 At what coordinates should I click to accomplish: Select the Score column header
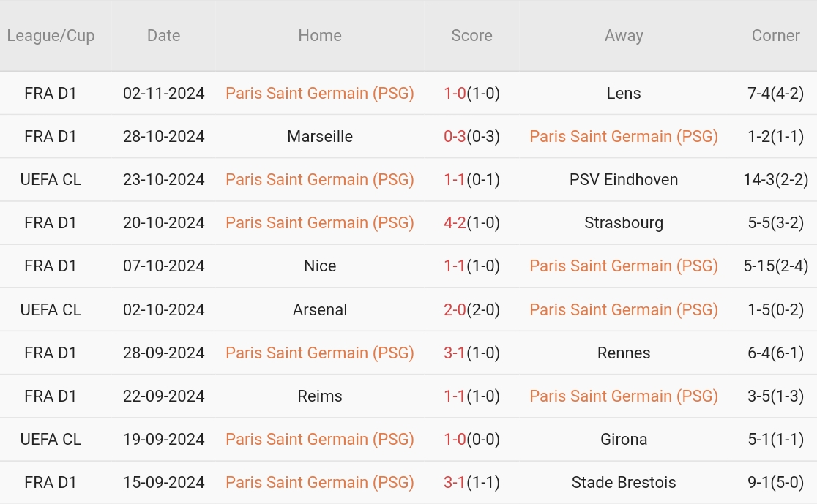471,35
